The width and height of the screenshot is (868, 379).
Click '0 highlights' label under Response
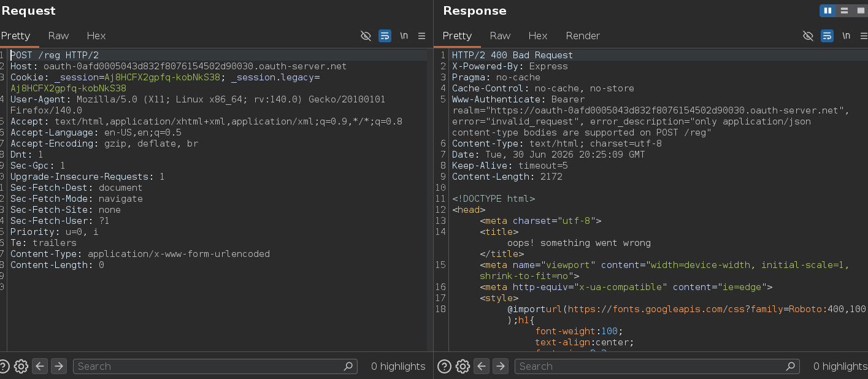(x=840, y=366)
